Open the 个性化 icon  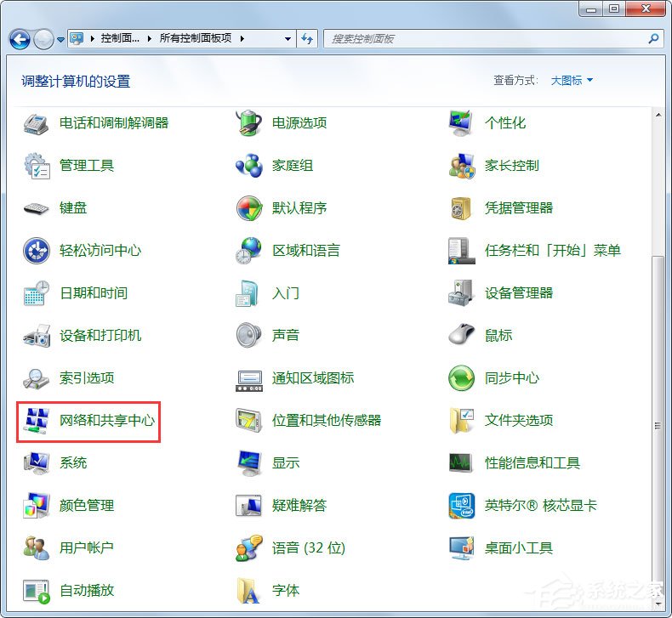[x=461, y=123]
